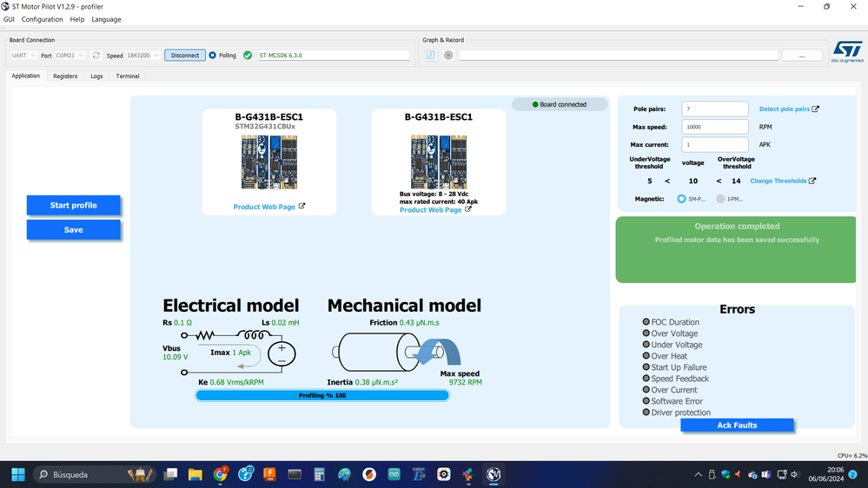868x488 pixels.
Task: Switch to the Terminal tab
Action: pyautogui.click(x=128, y=76)
